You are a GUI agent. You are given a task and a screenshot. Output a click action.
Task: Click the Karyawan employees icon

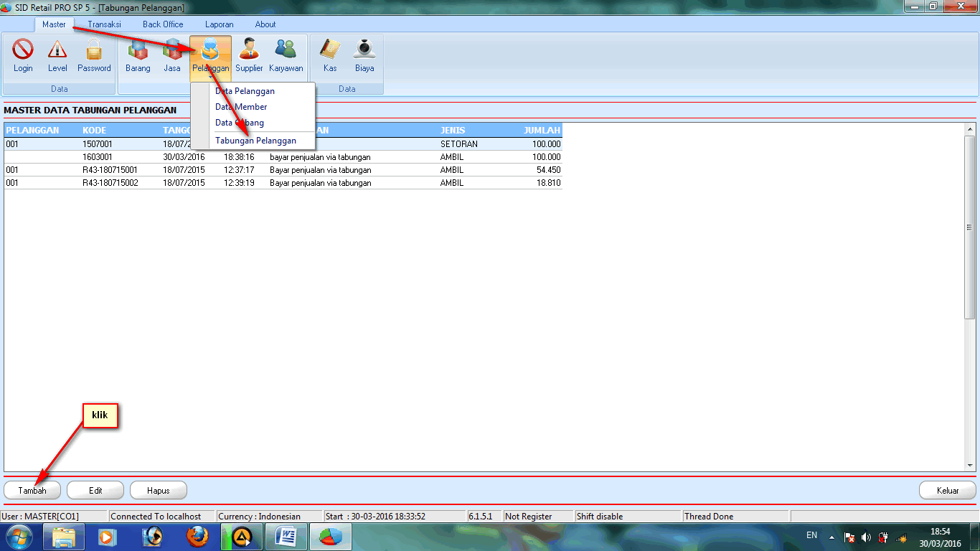coord(286,56)
